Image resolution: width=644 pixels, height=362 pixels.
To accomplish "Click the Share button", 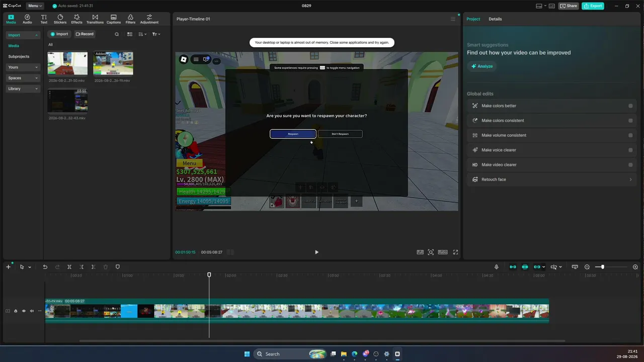I will pos(569,6).
